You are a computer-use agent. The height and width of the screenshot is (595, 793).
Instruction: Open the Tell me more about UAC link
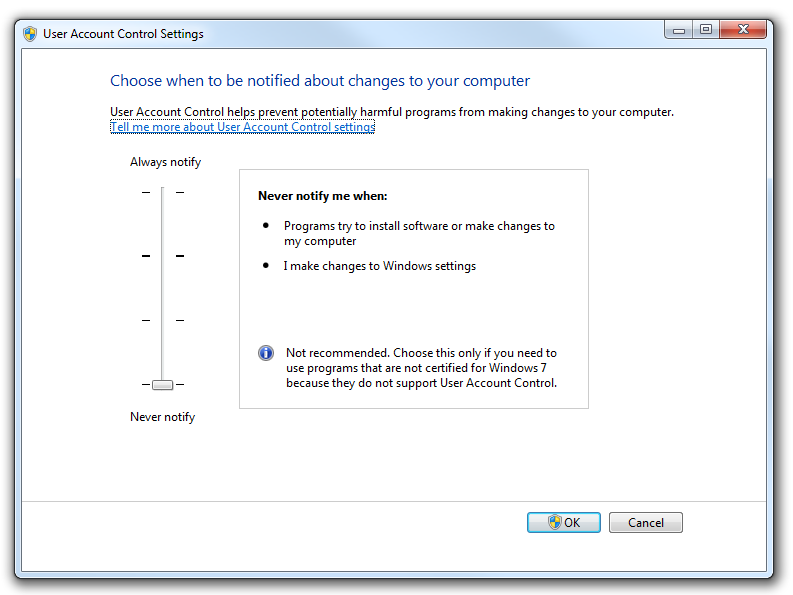pos(242,127)
